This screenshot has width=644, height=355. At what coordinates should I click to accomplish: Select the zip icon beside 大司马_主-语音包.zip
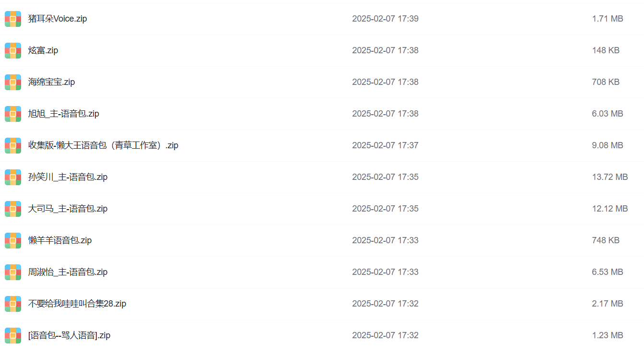coord(13,209)
